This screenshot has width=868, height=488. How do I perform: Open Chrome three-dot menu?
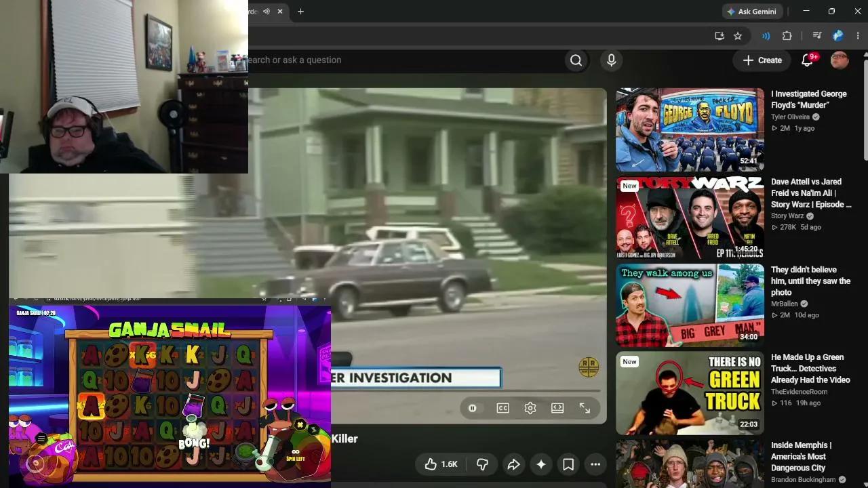point(858,36)
